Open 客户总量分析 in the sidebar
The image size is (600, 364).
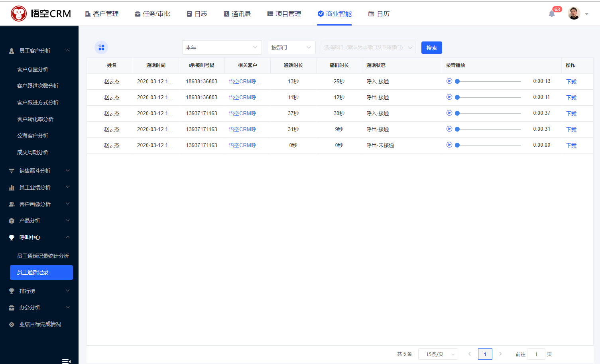coord(33,69)
